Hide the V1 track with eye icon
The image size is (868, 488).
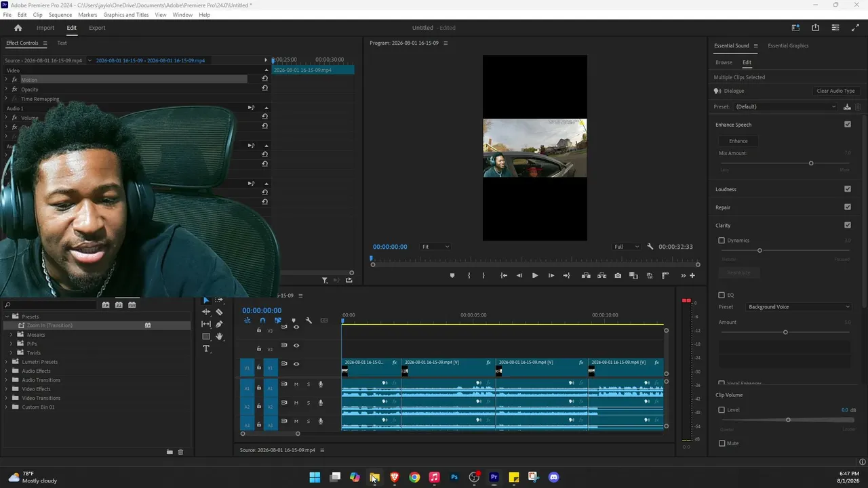[296, 364]
